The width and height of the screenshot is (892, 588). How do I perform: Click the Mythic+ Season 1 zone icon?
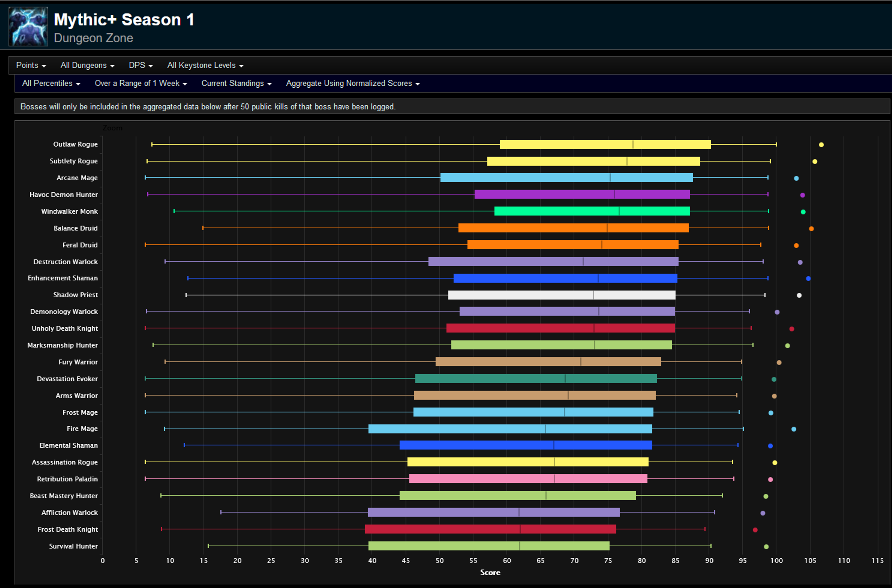pyautogui.click(x=28, y=26)
